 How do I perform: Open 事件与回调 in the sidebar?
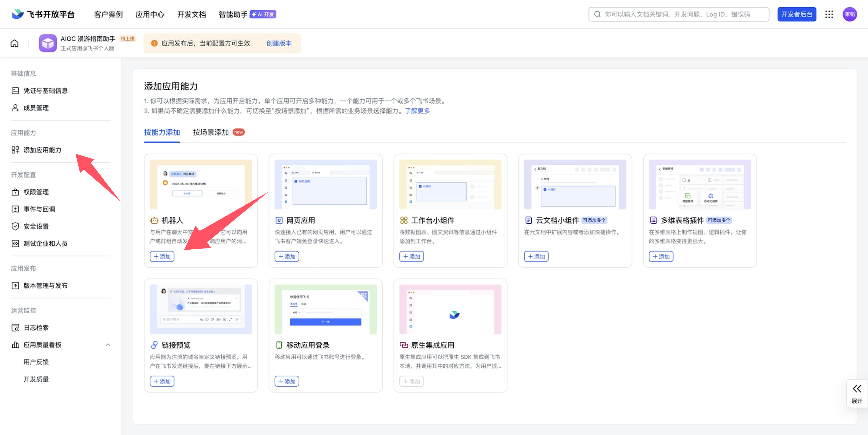tap(39, 209)
